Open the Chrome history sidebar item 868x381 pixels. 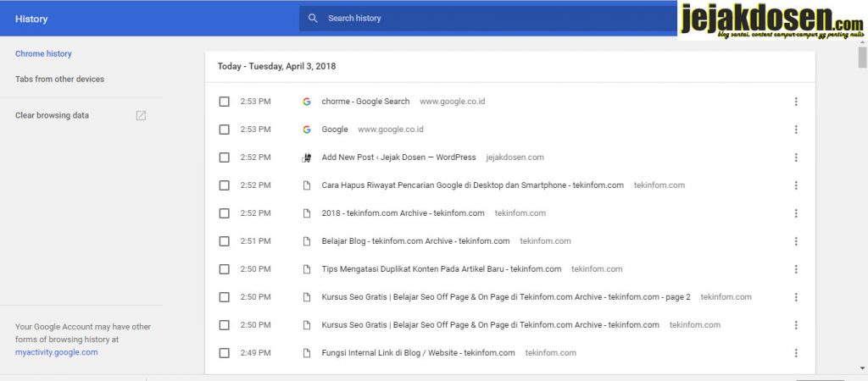pos(44,53)
